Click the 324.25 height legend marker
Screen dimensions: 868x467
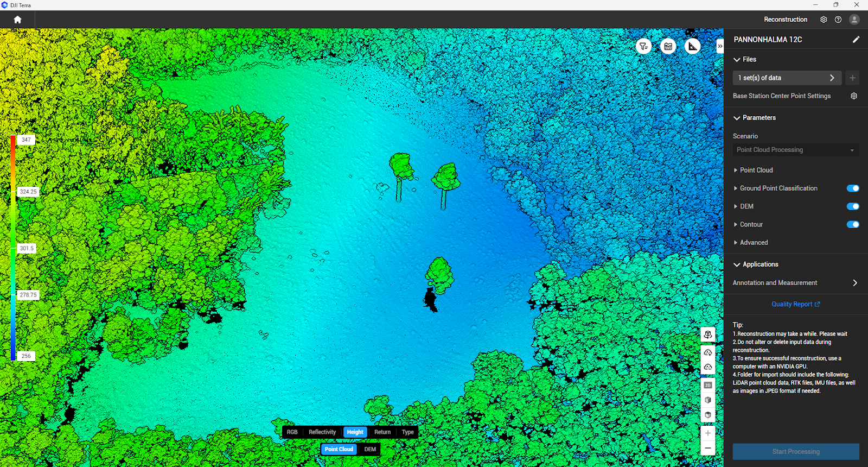pos(28,192)
